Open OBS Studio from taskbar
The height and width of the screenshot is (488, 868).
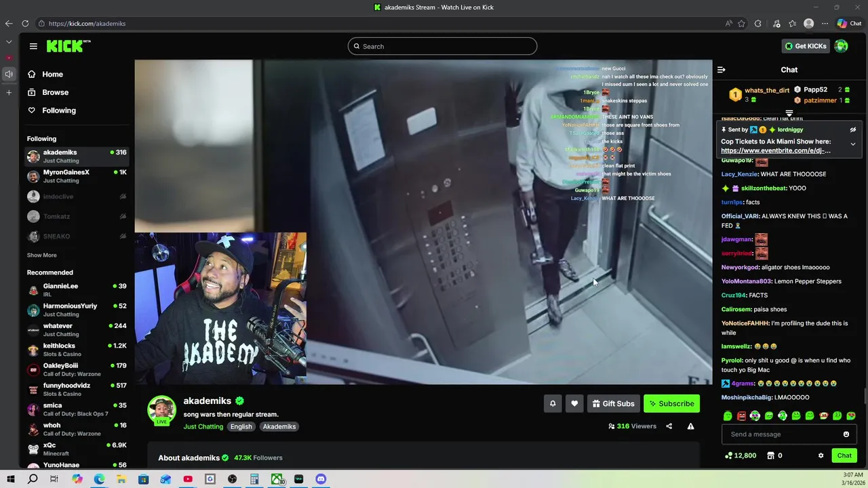(232, 479)
